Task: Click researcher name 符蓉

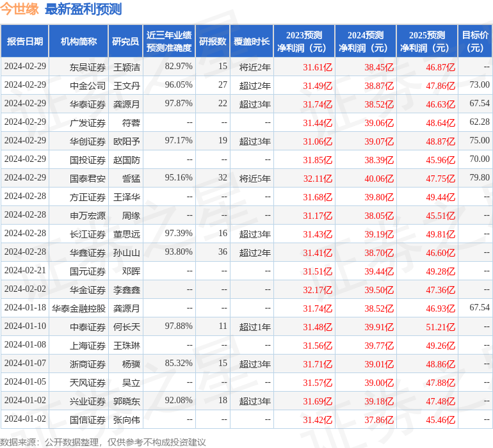Action: tap(131, 123)
